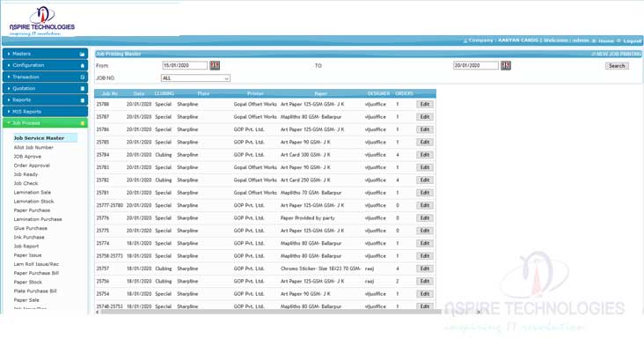Open Allot Job Number sidebar item

pyautogui.click(x=33, y=147)
